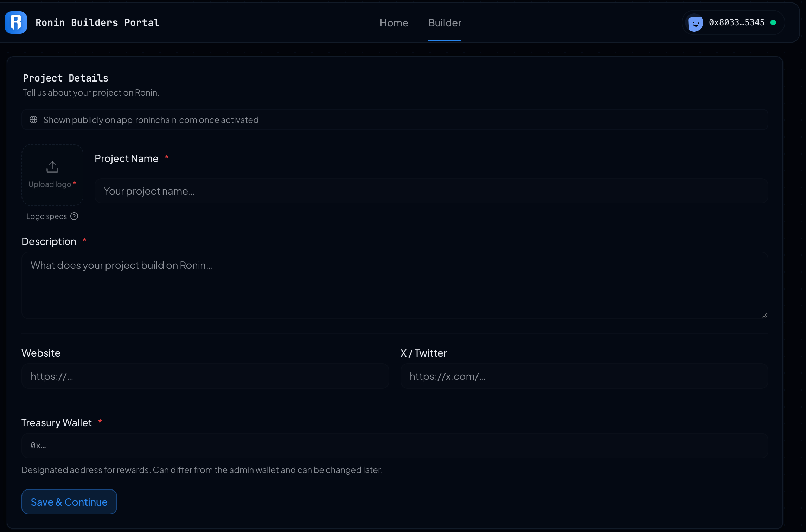
Task: Click the Logo specs help icon
Action: tap(74, 216)
